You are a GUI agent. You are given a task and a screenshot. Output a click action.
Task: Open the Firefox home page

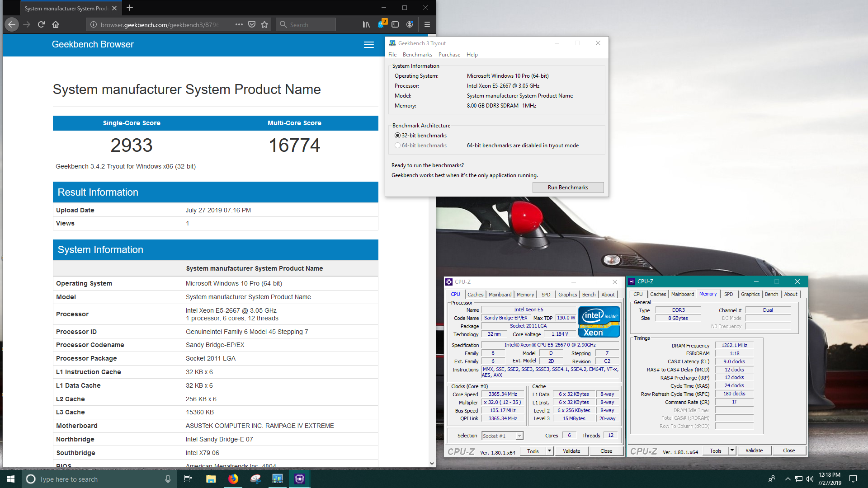click(56, 24)
